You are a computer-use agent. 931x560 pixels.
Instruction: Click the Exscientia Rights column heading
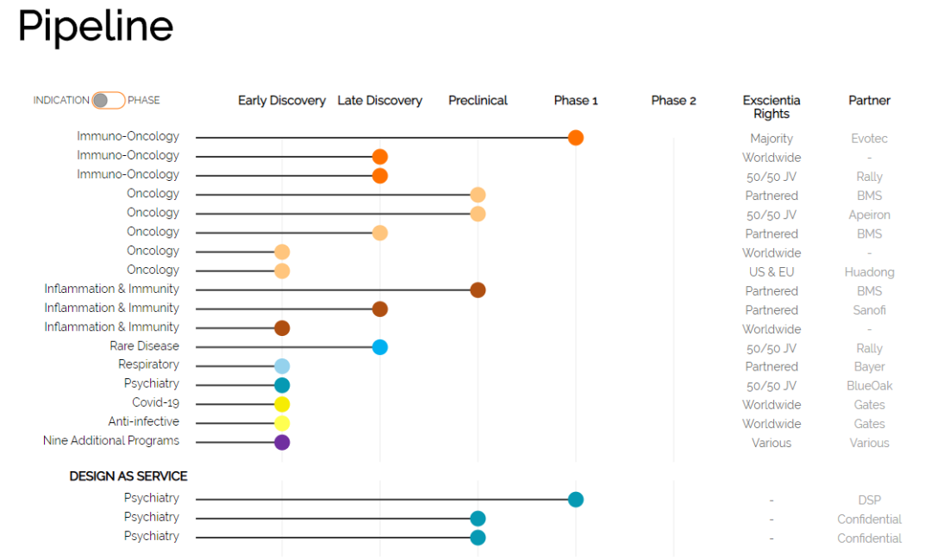click(772, 107)
